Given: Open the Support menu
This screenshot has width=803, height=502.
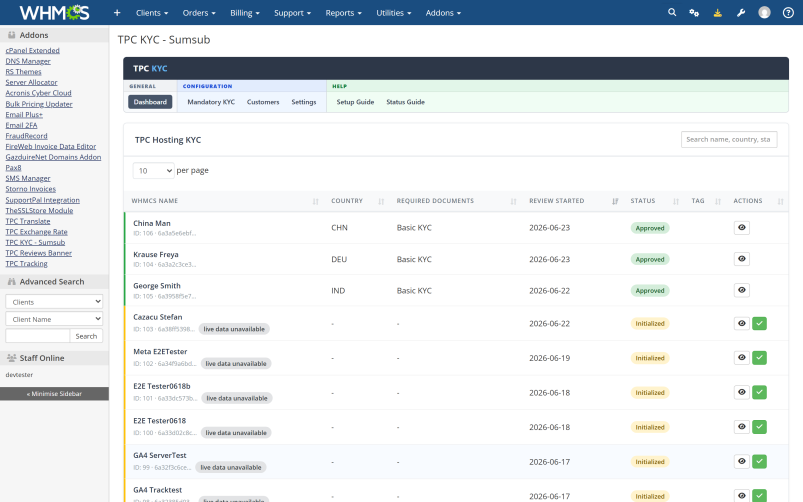Looking at the screenshot, I should [292, 13].
